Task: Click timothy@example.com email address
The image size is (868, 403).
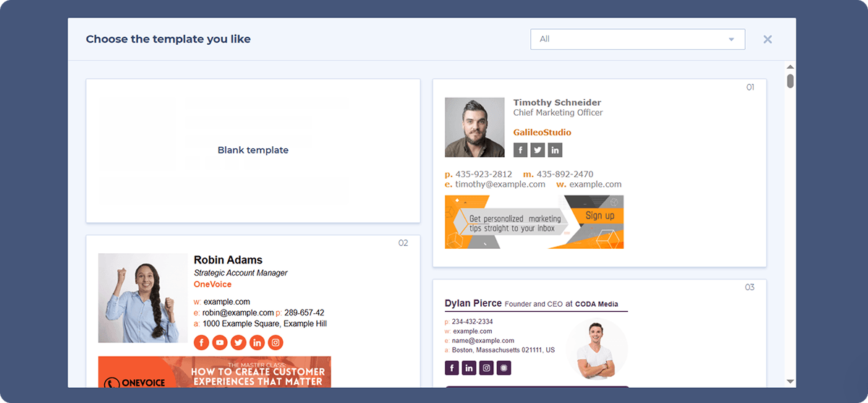Action: [x=500, y=184]
